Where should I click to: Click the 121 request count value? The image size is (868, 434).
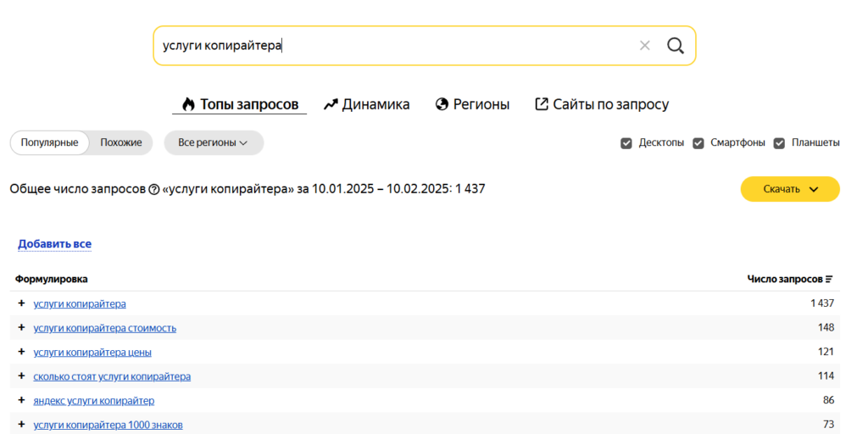(826, 352)
